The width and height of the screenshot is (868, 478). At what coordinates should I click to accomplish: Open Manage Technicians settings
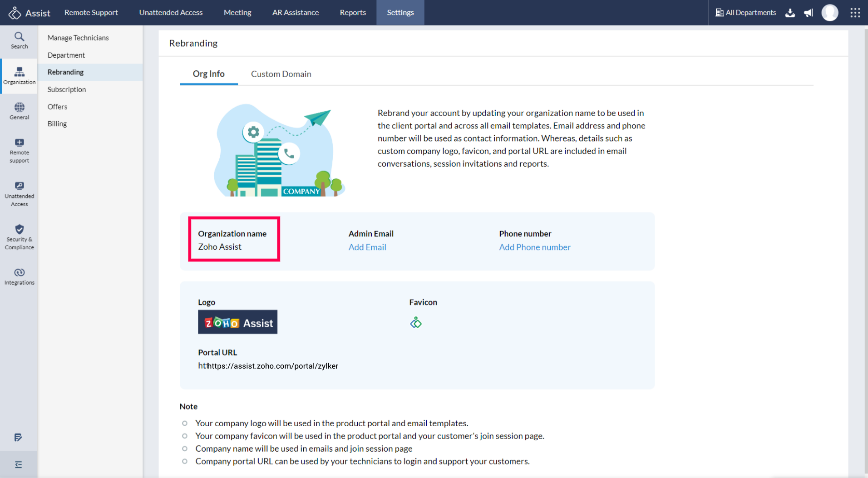(x=78, y=38)
